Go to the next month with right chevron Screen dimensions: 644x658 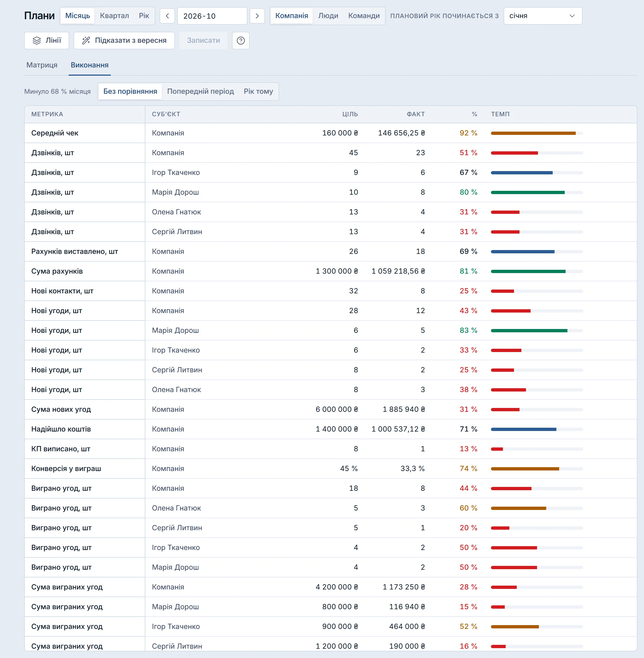click(x=257, y=16)
